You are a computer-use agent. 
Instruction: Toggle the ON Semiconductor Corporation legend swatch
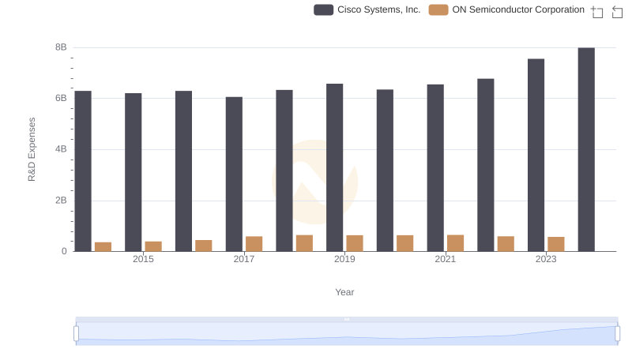[x=438, y=9]
